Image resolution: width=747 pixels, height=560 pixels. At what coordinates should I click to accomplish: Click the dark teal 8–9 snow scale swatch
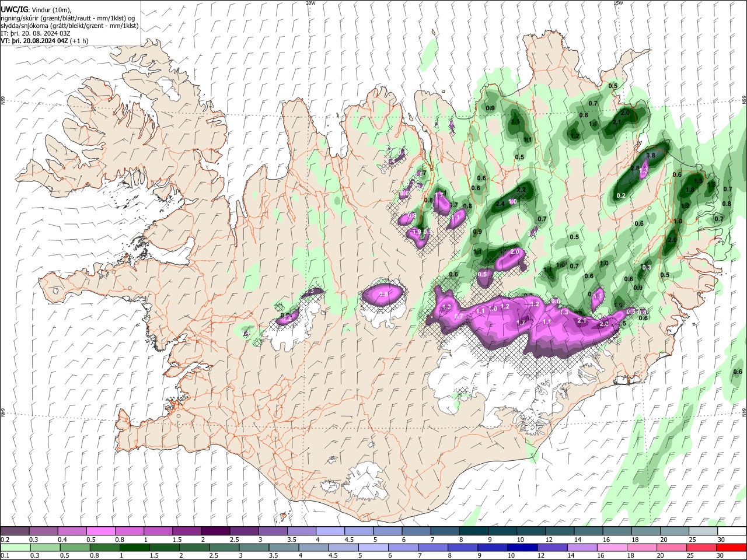pyautogui.click(x=473, y=531)
